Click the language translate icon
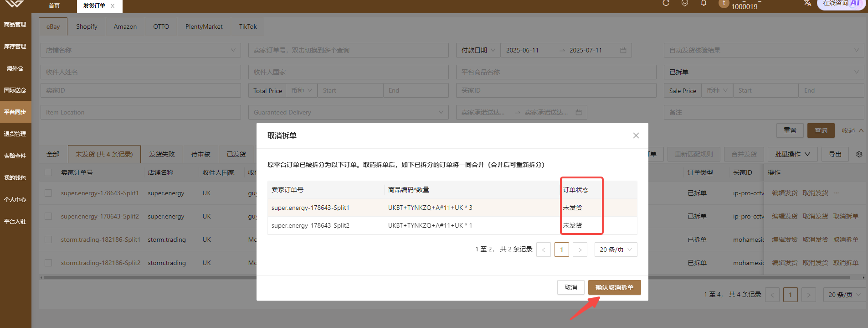The width and height of the screenshot is (868, 328). pos(807,3)
